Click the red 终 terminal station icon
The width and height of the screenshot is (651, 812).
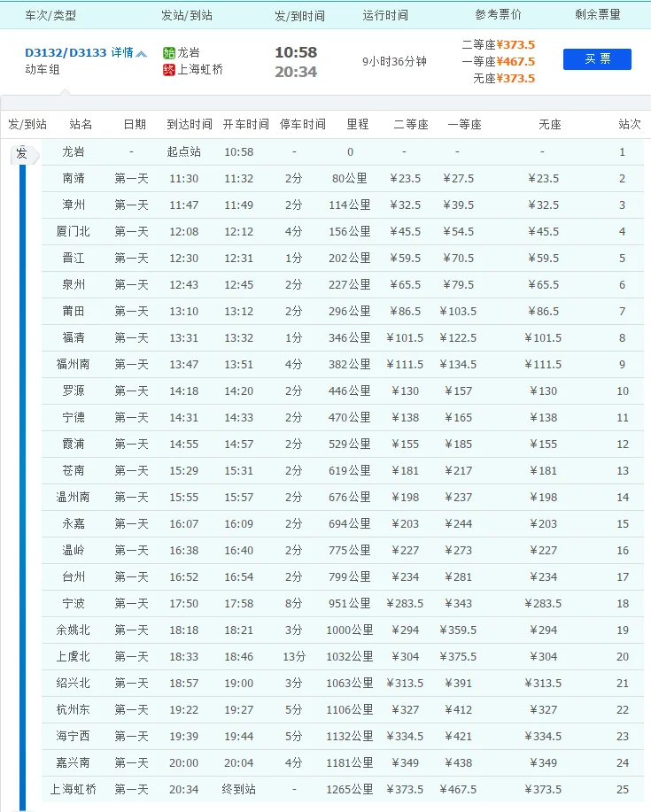point(169,69)
